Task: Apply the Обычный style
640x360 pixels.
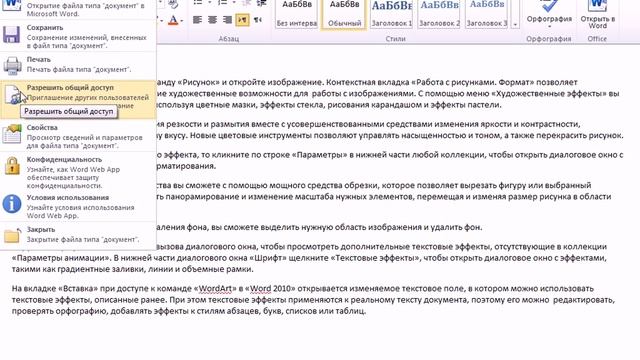Action: click(x=345, y=14)
